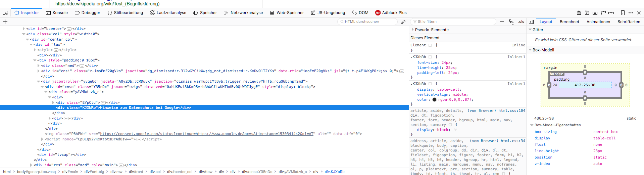Collapse the Box-Modell section
This screenshot has height=175, width=644.
click(x=530, y=50)
